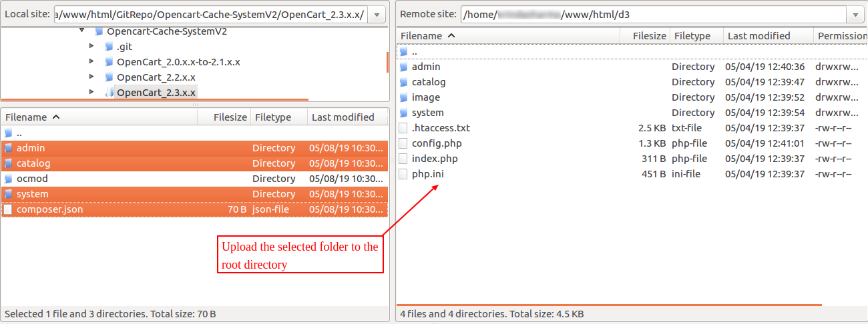Viewport: 868px width, 324px height.
Task: Click the 2.5 KB filesize cell
Action: coord(652,127)
